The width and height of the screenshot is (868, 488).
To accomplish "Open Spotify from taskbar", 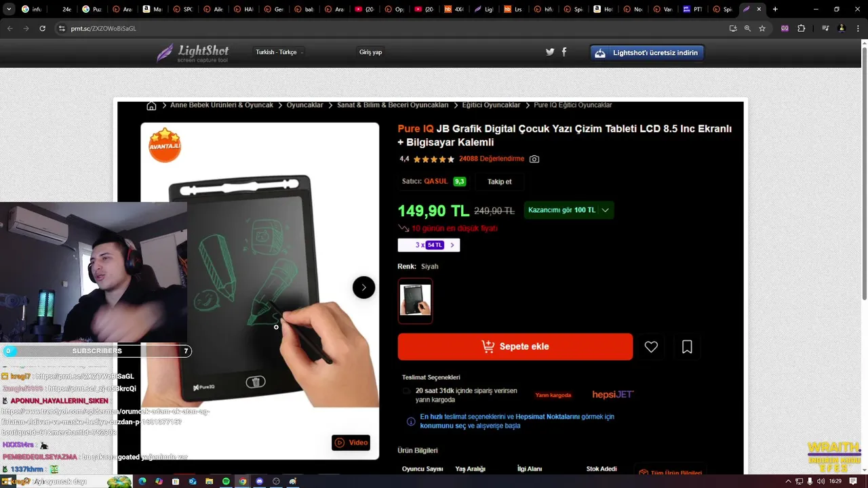I will [226, 481].
